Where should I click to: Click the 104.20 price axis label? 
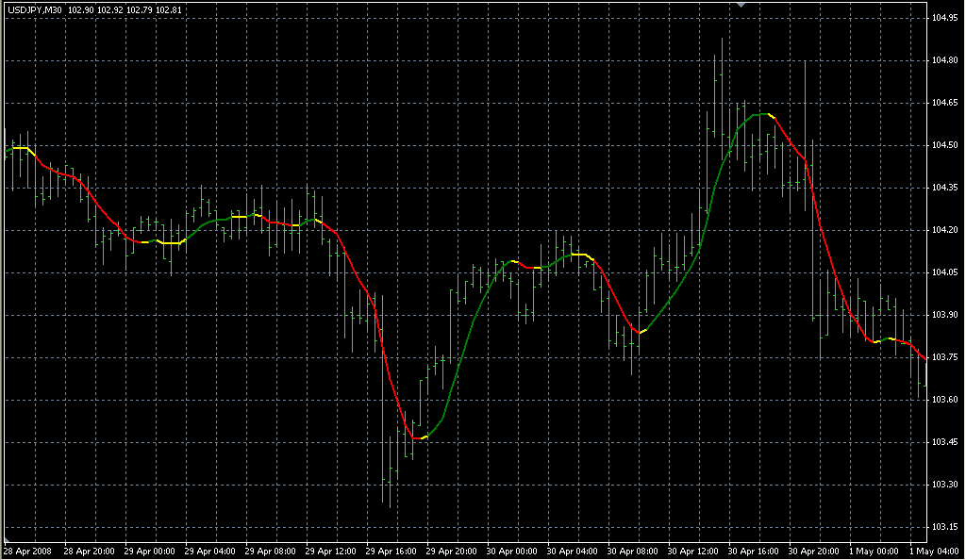(944, 230)
